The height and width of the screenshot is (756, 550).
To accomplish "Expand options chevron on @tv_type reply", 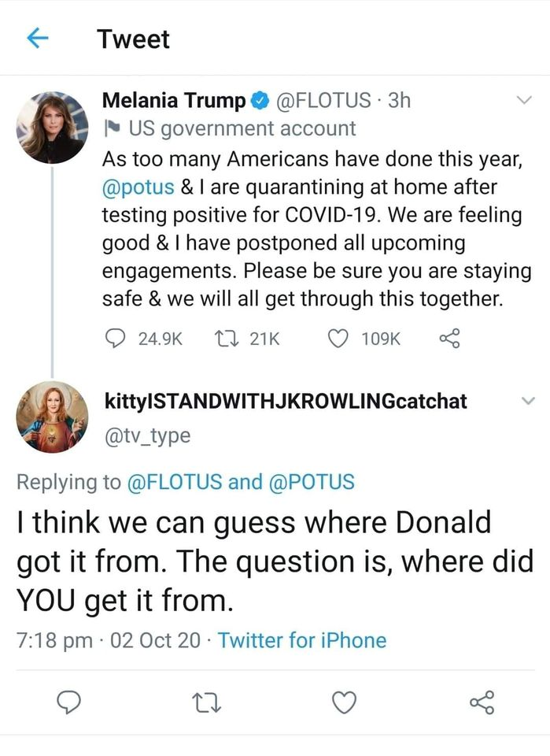I will pos(528,401).
